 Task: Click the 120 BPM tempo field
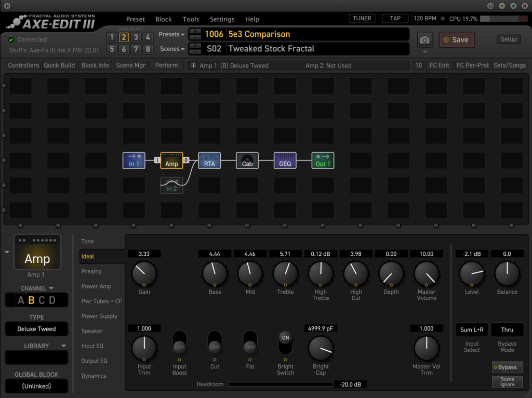[425, 19]
